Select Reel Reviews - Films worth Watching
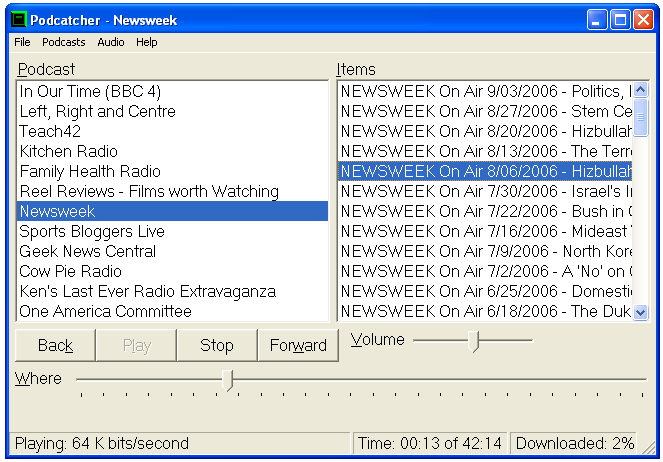Image resolution: width=663 pixels, height=462 pixels. coord(173,191)
